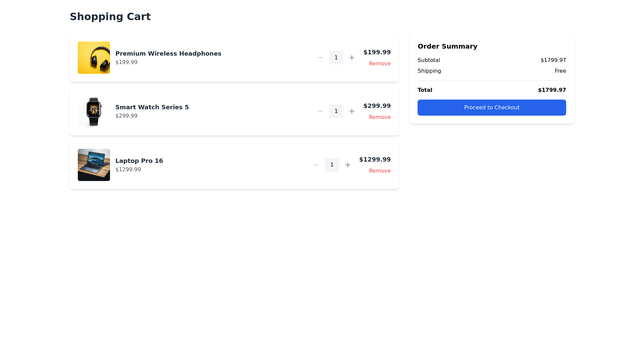Click Premium Wireless Headphones title
This screenshot has height=362, width=644.
[x=168, y=54]
